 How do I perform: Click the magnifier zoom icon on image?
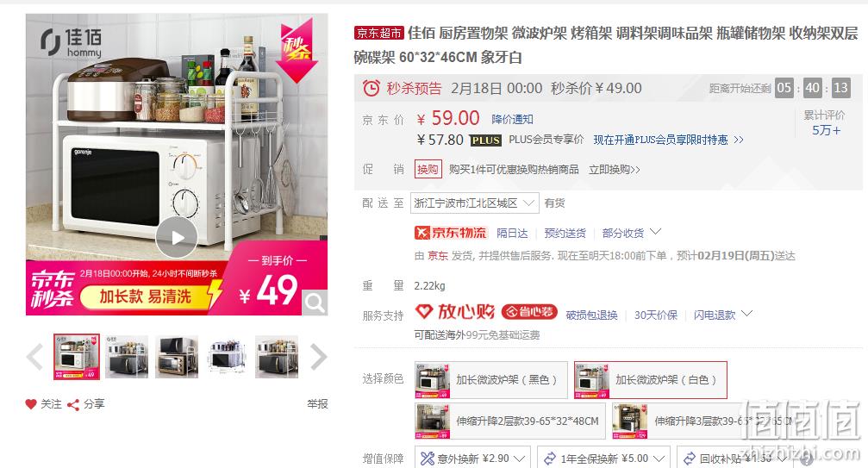pos(315,303)
